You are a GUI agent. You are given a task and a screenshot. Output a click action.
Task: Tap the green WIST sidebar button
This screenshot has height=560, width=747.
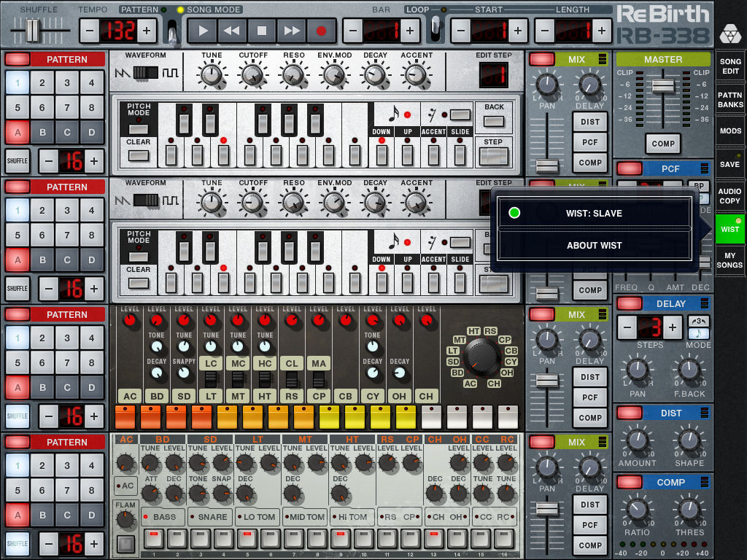pyautogui.click(x=729, y=229)
